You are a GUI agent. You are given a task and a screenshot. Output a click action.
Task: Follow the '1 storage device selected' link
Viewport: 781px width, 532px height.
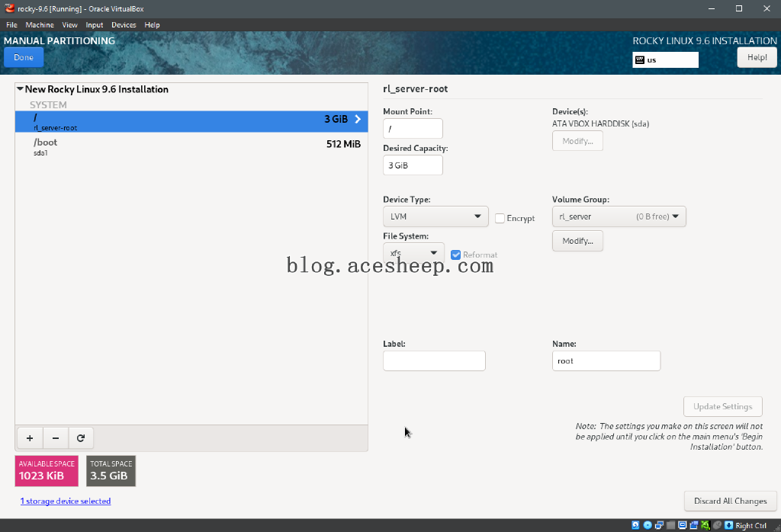coord(66,501)
